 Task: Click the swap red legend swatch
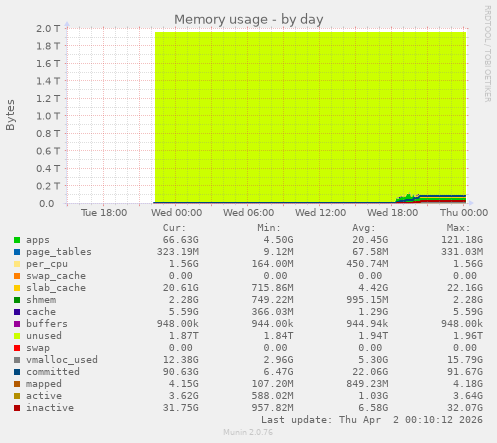(17, 348)
